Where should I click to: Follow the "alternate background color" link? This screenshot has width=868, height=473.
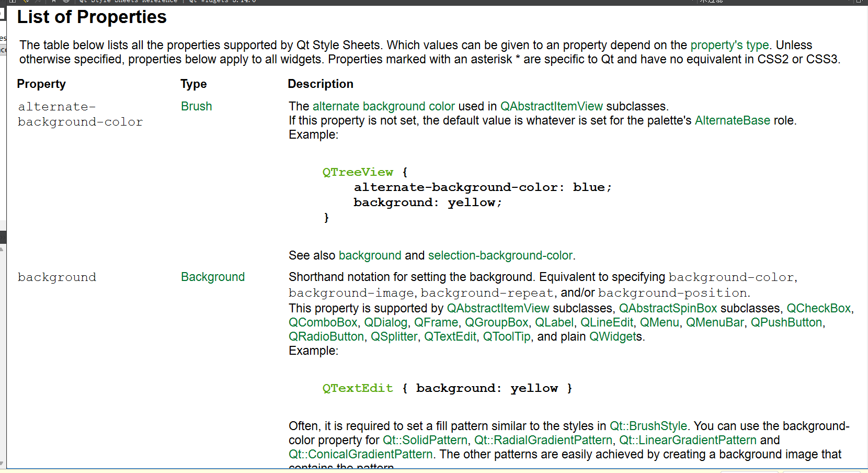[384, 106]
